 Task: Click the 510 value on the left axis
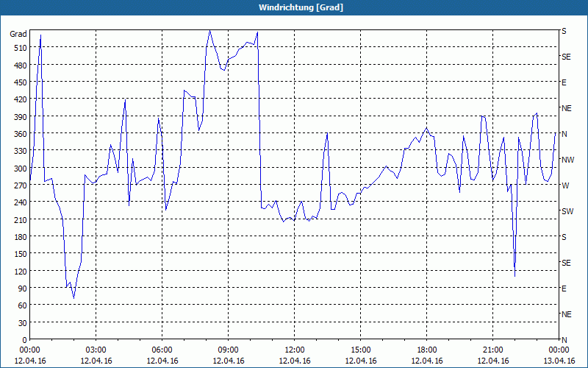[21, 48]
